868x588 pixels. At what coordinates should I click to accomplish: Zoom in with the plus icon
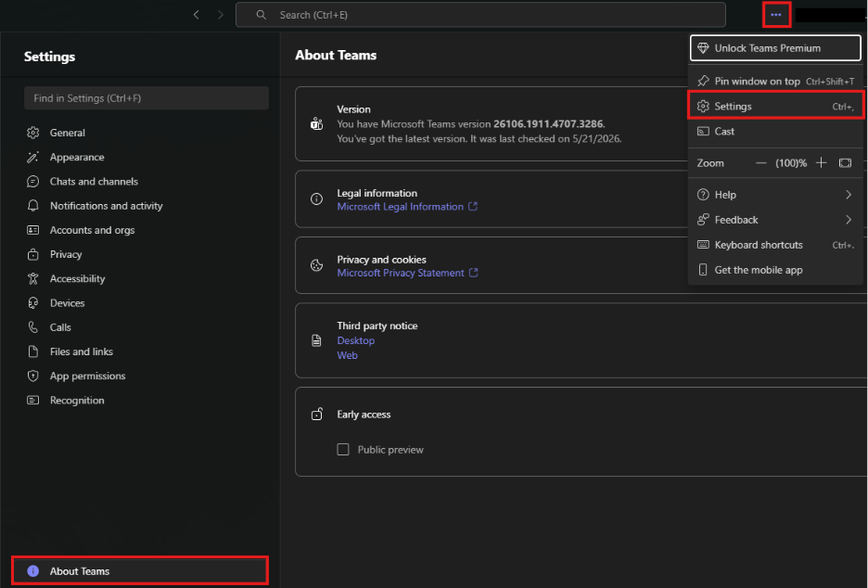pos(822,163)
